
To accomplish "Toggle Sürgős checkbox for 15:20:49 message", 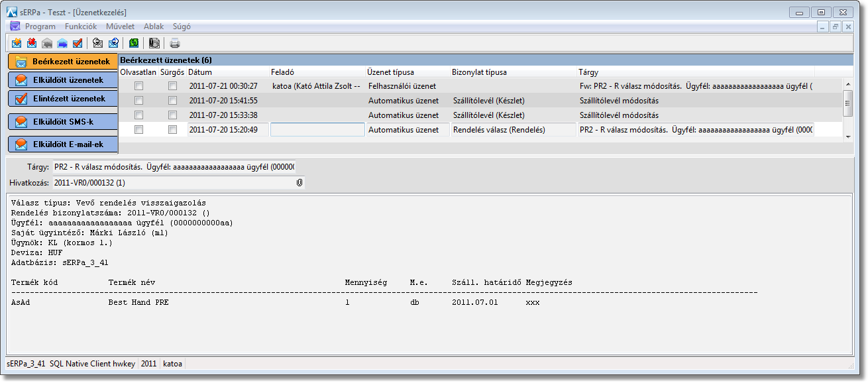I will (x=172, y=130).
